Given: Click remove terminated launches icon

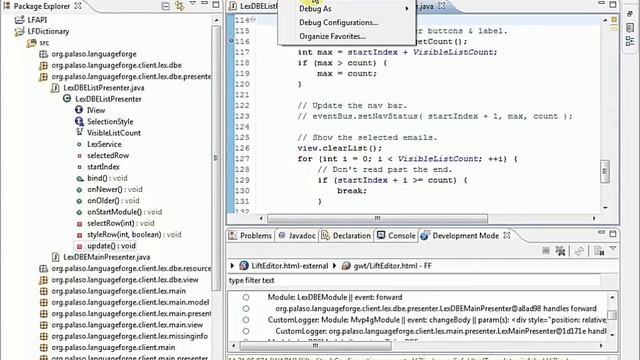Looking at the screenshot, I should coord(561,251).
